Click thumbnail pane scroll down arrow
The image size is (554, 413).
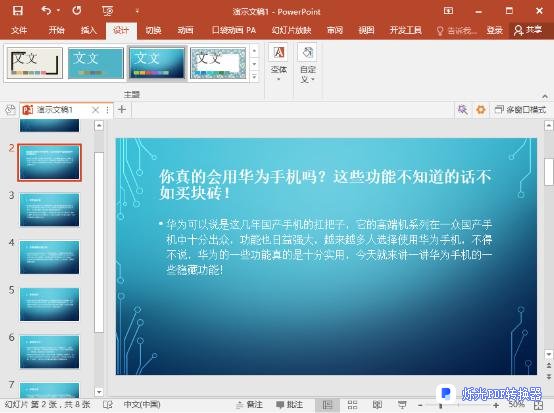(x=99, y=392)
